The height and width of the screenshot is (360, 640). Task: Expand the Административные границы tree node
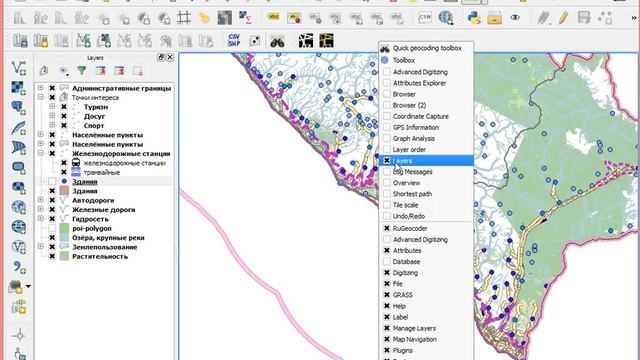tap(41, 88)
